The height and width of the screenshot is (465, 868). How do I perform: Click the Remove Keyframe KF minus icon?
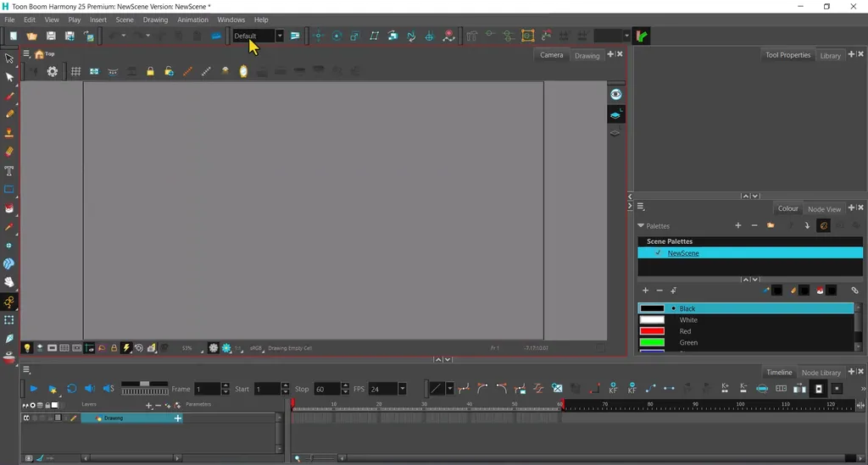632,389
